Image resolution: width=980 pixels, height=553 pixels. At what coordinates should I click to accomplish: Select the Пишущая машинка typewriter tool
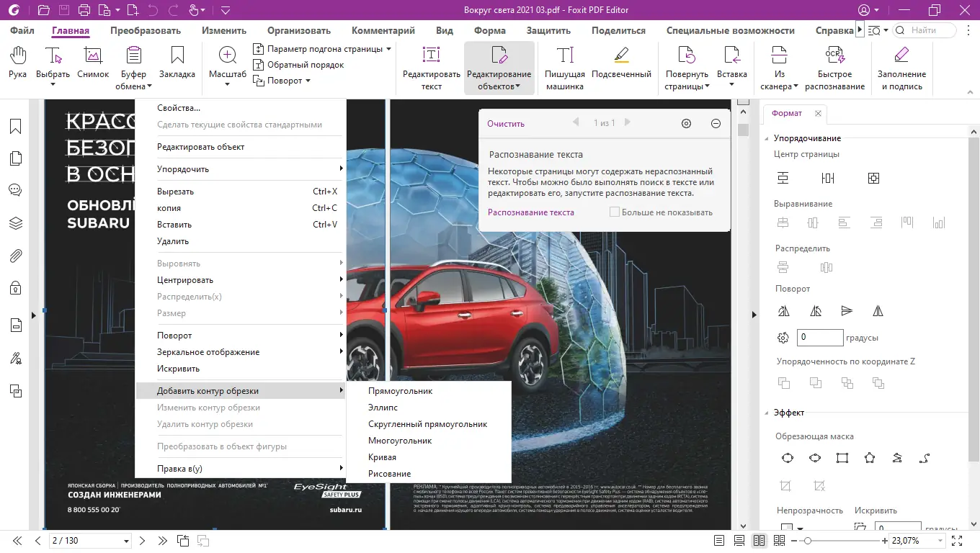pyautogui.click(x=565, y=68)
